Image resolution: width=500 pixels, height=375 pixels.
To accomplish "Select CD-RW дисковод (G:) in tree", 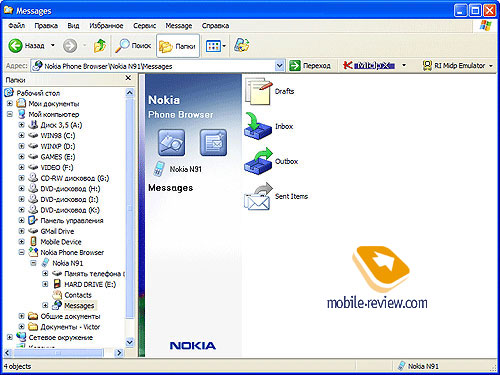I will coord(75,178).
